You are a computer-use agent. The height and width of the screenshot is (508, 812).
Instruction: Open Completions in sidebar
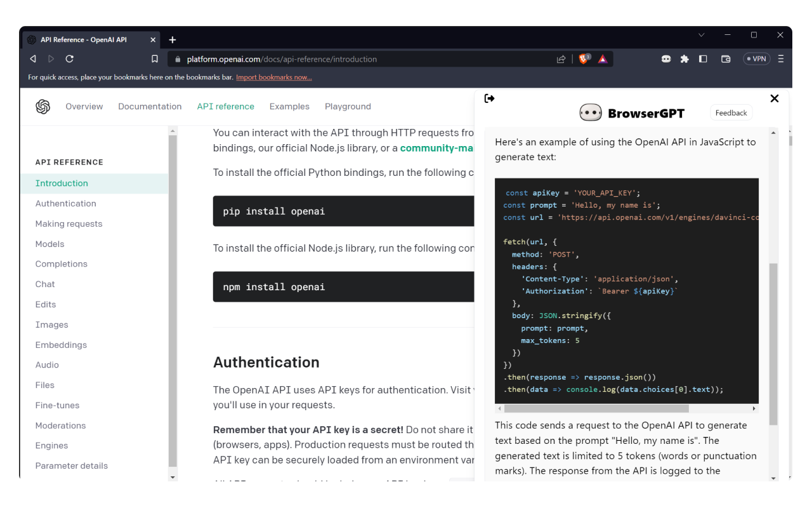point(62,264)
